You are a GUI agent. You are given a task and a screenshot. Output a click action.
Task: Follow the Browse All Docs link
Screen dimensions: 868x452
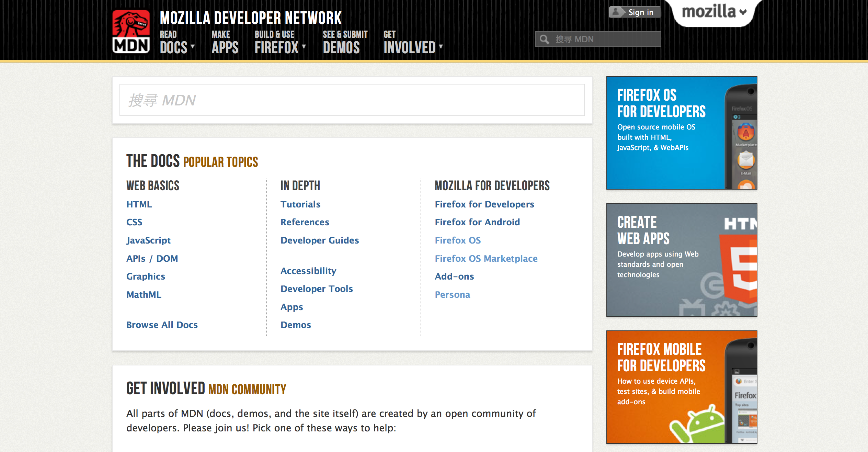coord(162,325)
